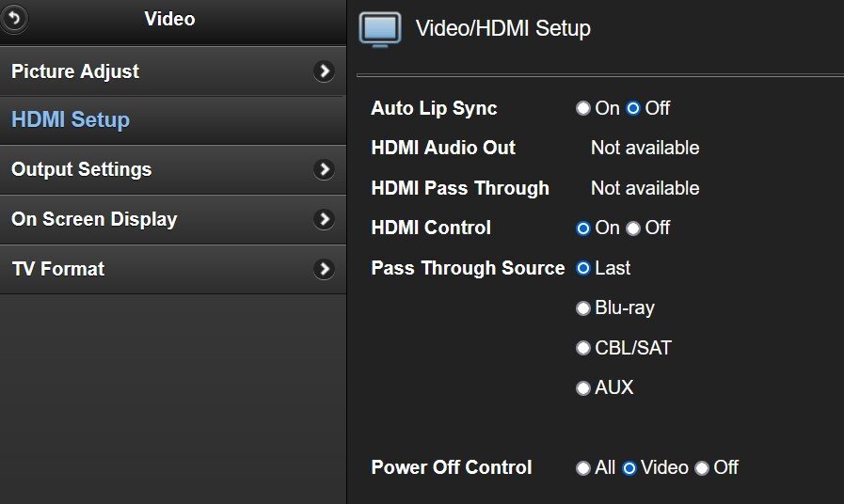
Task: Disable HDMI Control with Off radio
Action: tap(633, 228)
